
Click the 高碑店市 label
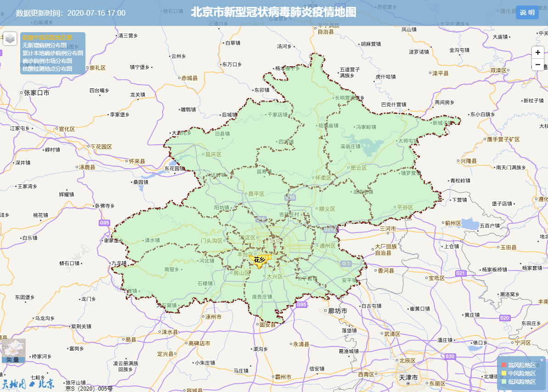coord(199,343)
